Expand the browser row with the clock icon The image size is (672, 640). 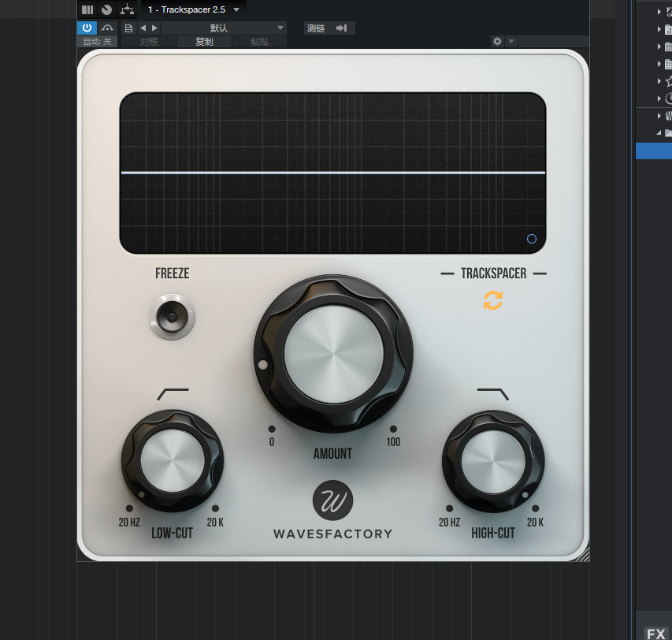[x=659, y=99]
